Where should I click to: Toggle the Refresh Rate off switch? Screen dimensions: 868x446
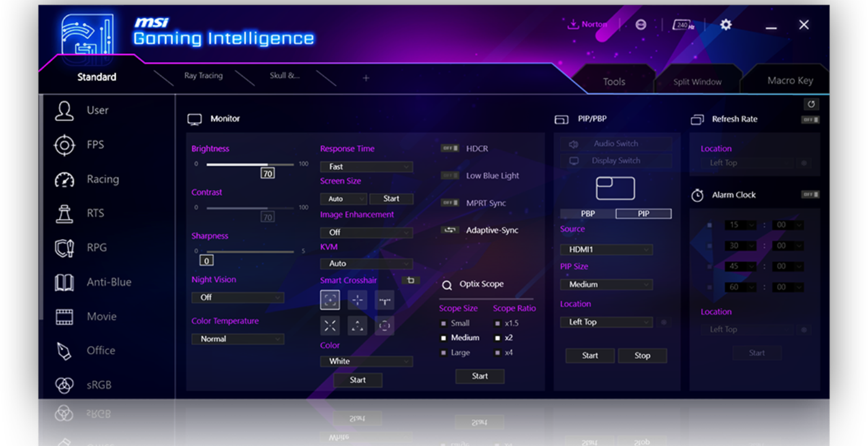(810, 120)
